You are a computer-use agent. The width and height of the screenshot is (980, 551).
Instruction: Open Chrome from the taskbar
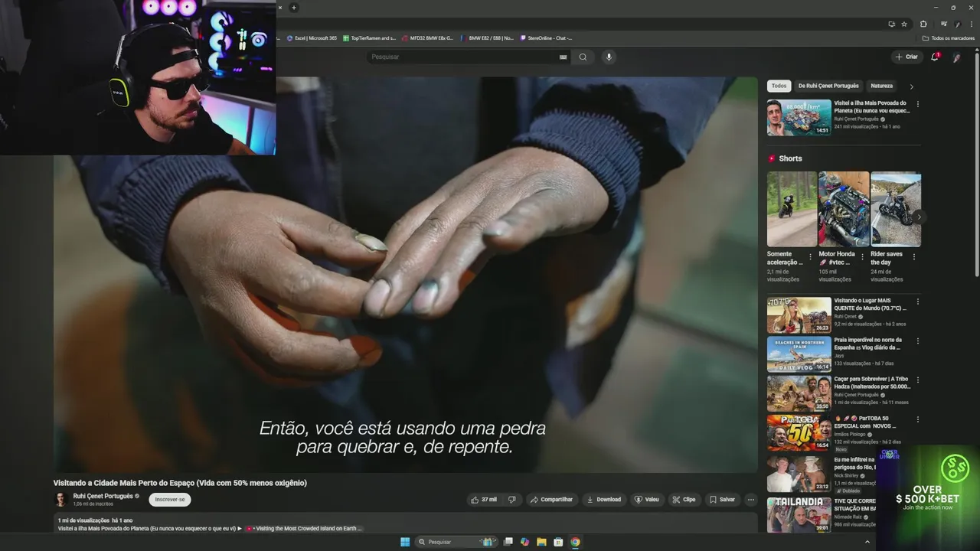point(575,542)
